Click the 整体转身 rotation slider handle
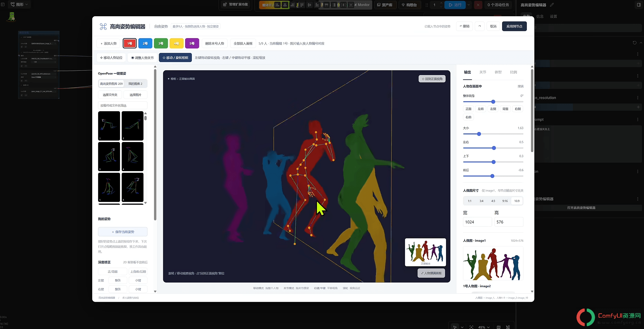 coord(493,102)
